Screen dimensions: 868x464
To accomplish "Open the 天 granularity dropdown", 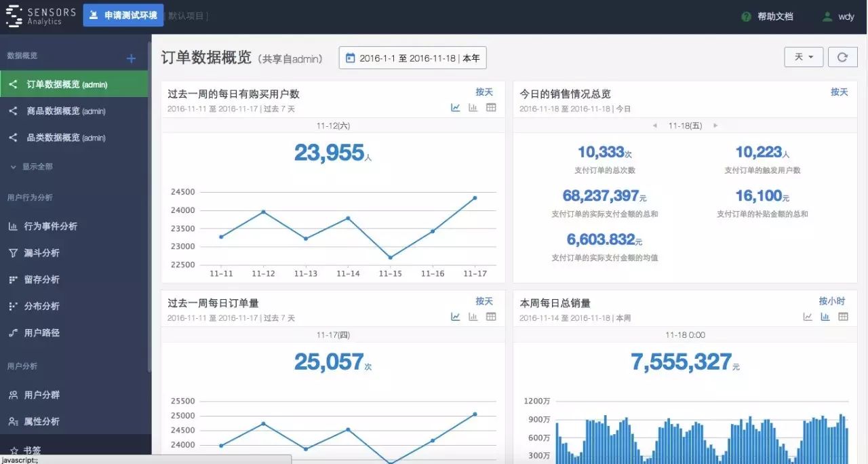I will coord(804,57).
